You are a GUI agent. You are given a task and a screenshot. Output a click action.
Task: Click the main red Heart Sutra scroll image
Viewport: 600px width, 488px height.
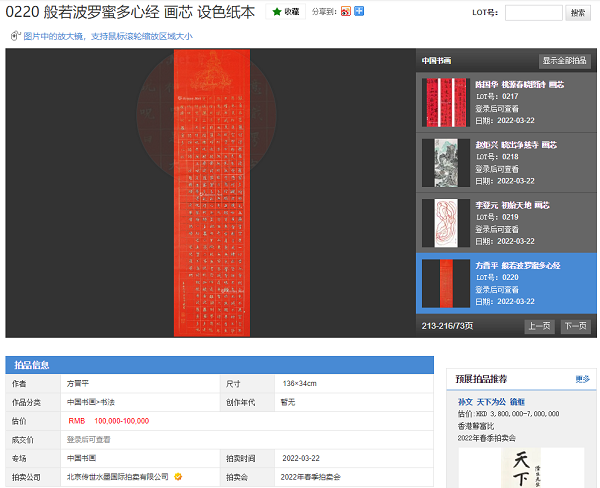pyautogui.click(x=212, y=193)
